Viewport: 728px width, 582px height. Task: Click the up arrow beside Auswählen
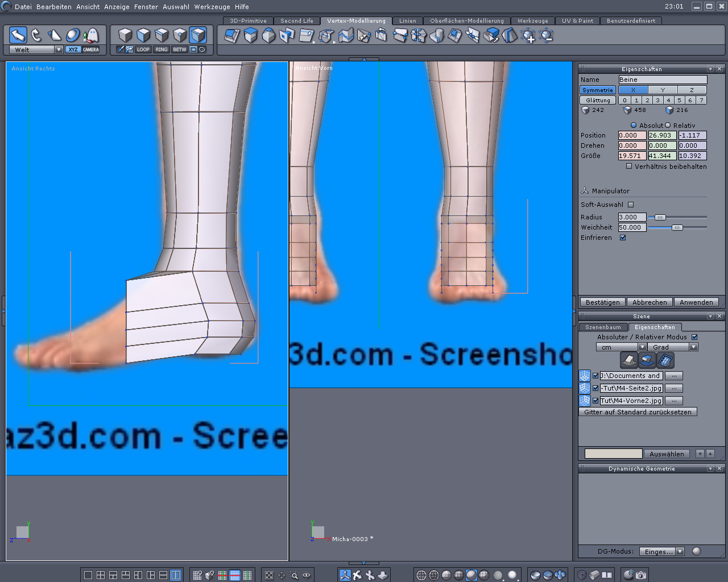710,454
